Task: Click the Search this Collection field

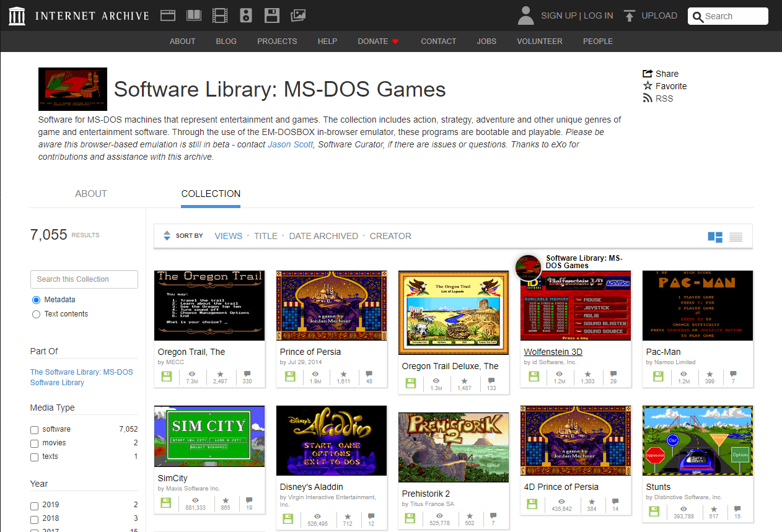Action: [84, 279]
